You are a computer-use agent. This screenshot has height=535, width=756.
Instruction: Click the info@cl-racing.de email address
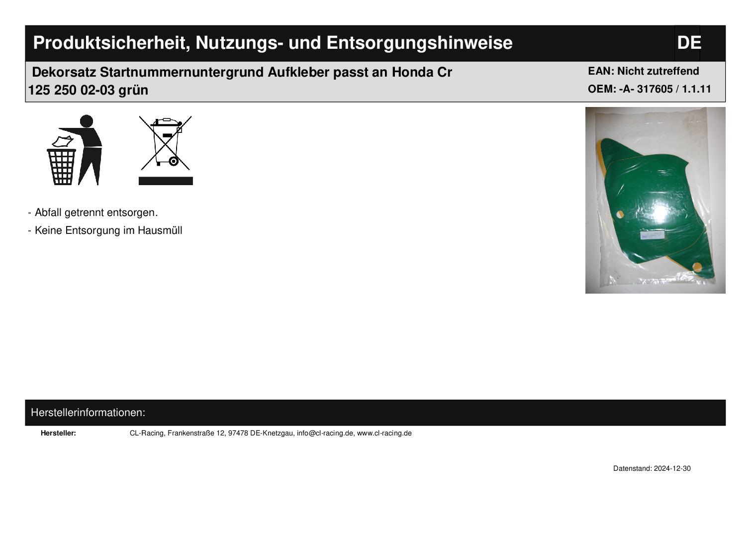[x=325, y=433]
